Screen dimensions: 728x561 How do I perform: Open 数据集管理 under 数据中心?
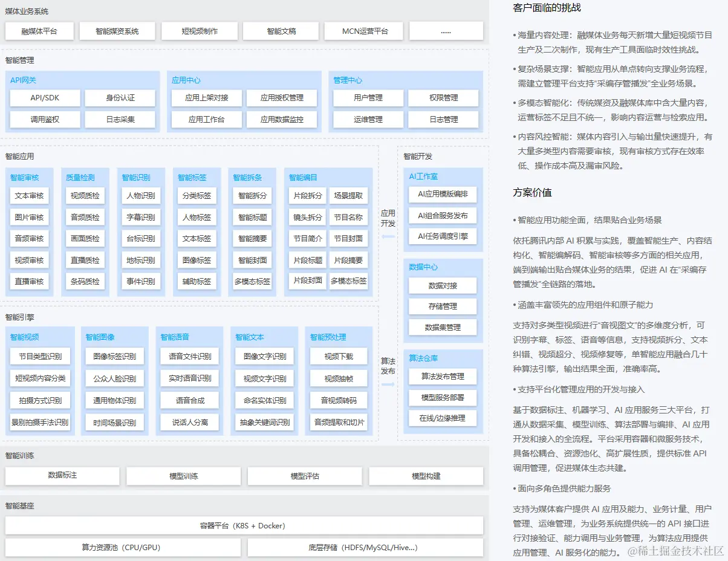point(441,327)
